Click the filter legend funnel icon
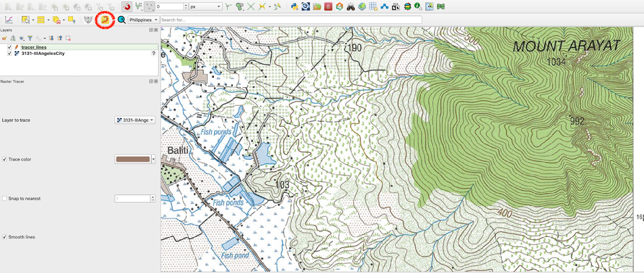This screenshot has height=273, width=644. [30, 38]
